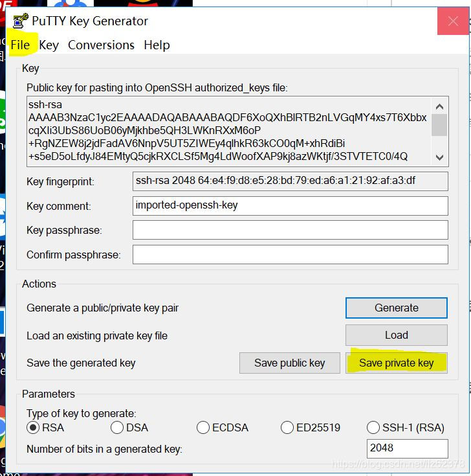Image resolution: width=471 pixels, height=476 pixels.
Task: Open the Key menu
Action: (x=49, y=45)
